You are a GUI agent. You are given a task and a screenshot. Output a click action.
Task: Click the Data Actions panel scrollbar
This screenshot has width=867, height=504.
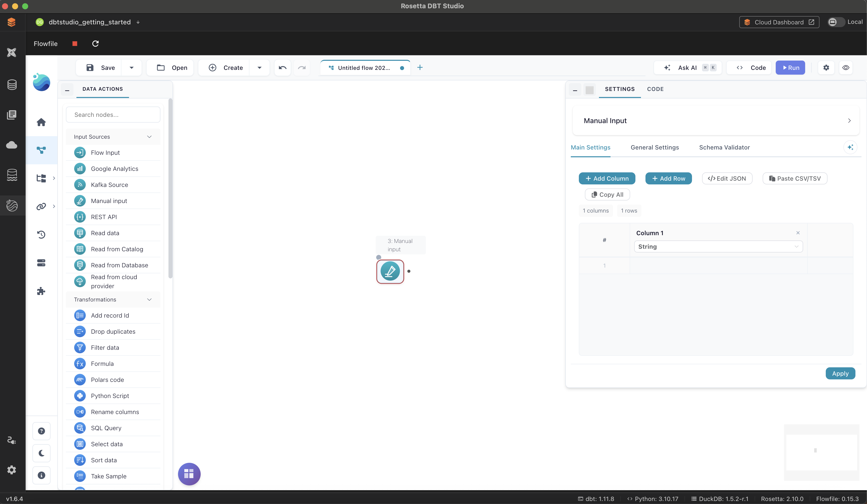click(x=170, y=188)
